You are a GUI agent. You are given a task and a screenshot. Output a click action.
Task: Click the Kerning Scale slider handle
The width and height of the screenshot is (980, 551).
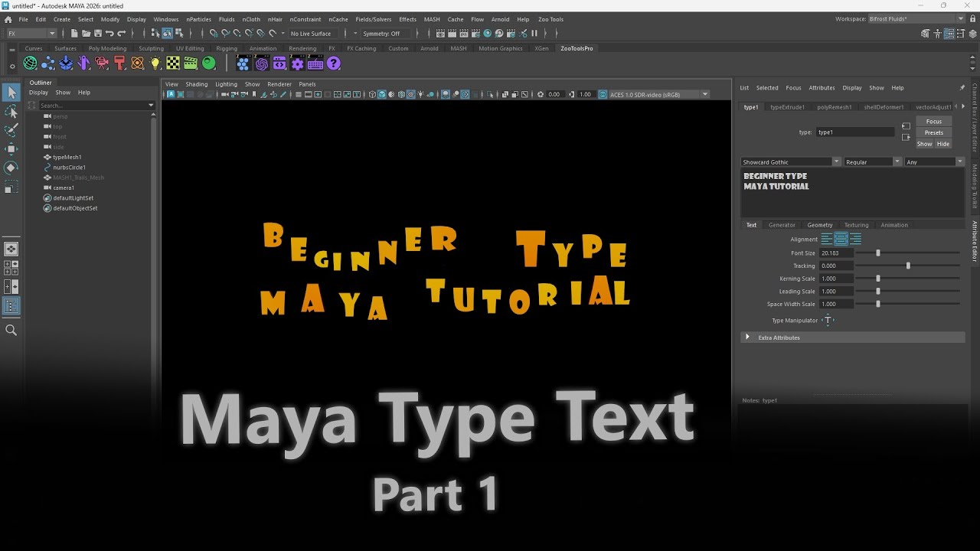click(878, 279)
